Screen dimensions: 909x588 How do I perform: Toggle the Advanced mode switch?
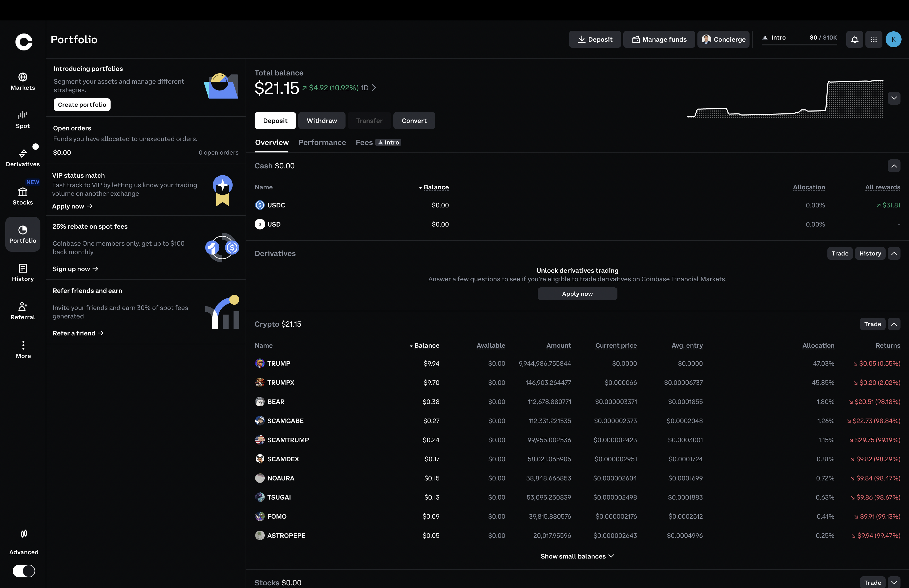click(24, 571)
